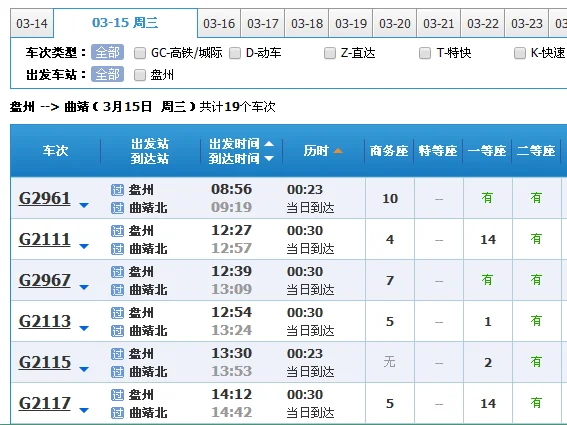This screenshot has width=567, height=425.
Task: Select 全部 for departure station filter
Action: tap(107, 75)
